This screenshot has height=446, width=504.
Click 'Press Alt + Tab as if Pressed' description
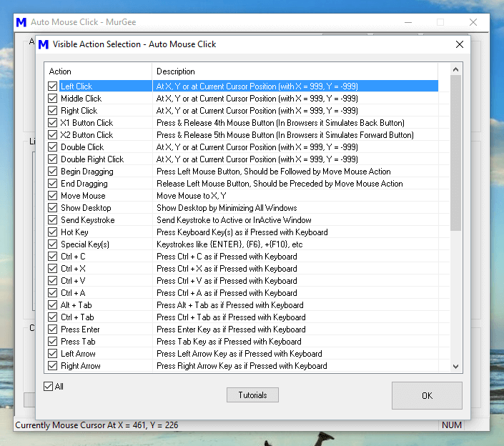[230, 305]
